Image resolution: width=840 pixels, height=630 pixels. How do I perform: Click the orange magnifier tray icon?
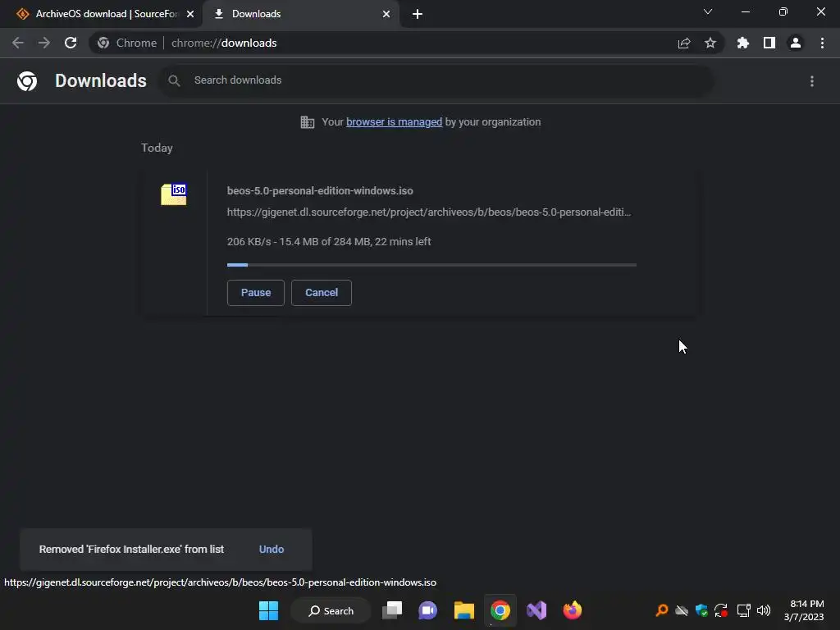point(662,610)
